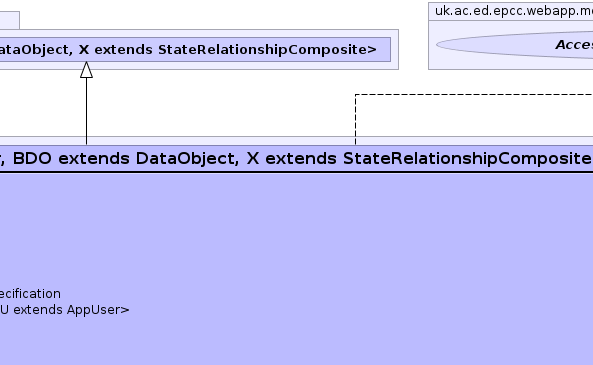This screenshot has height=365, width=593.
Task: Select the solid vertical generalization line
Action: 86,111
